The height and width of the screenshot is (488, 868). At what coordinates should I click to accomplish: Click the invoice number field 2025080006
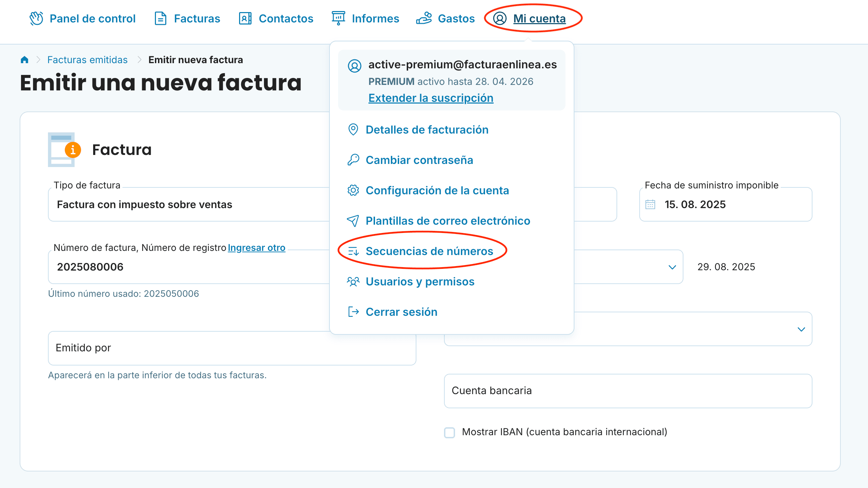point(189,267)
